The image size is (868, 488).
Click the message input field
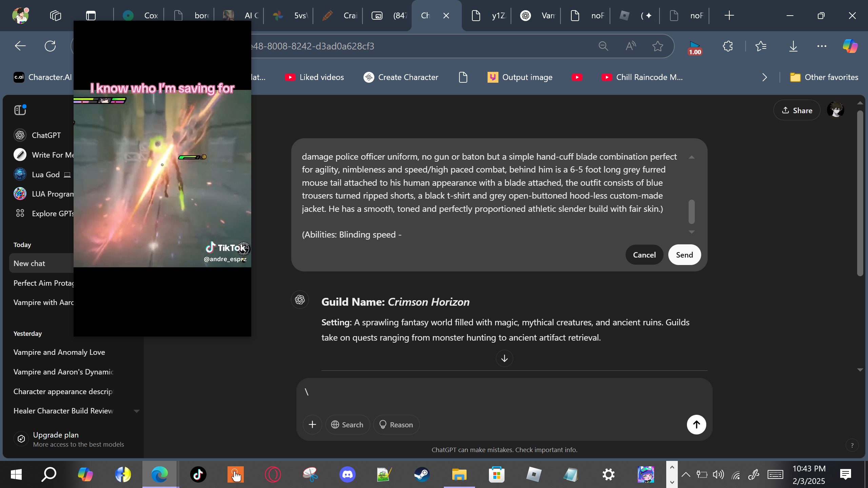(x=504, y=392)
